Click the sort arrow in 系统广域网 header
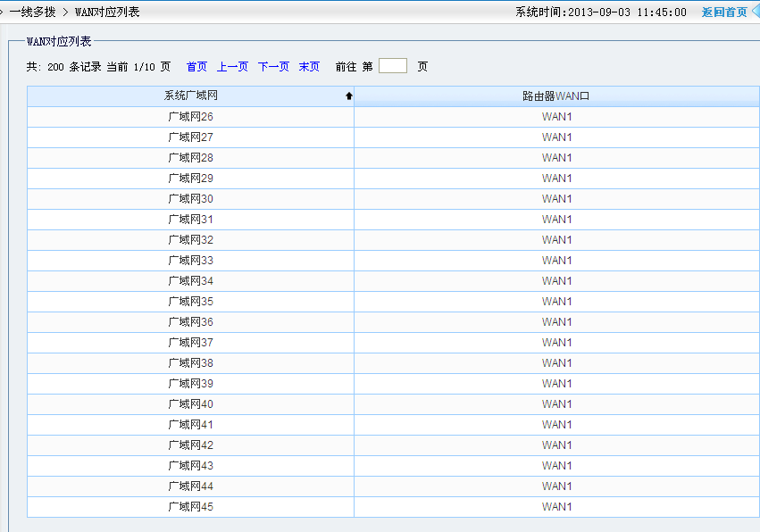 (349, 96)
